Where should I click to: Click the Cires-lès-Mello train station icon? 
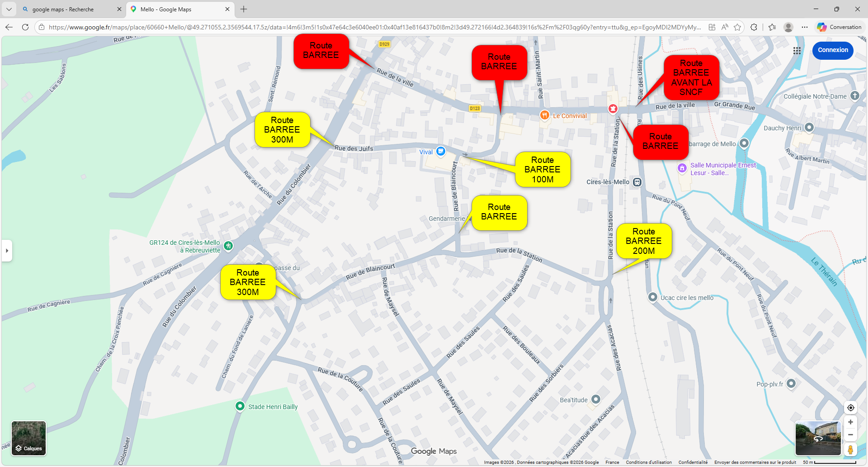click(637, 182)
